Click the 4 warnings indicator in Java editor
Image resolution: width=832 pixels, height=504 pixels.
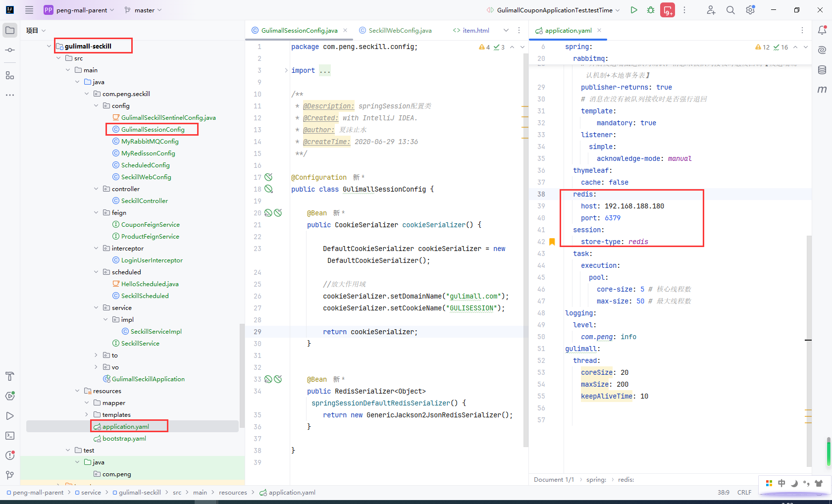coord(484,47)
